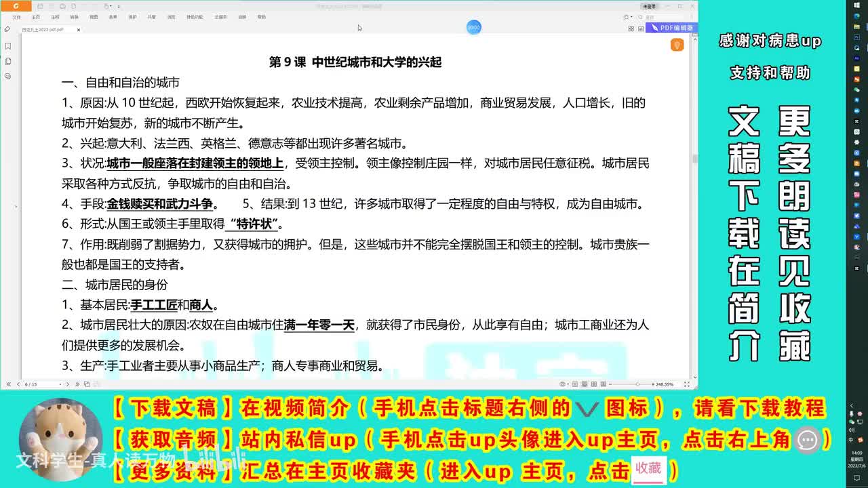Click the save quick-access icon
Viewport: 868px width, 488px height.
point(52,6)
